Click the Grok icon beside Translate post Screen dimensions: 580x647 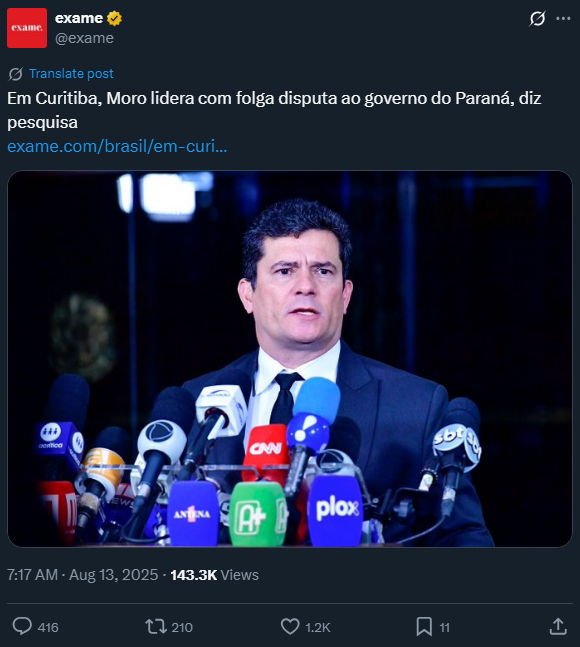(x=16, y=74)
